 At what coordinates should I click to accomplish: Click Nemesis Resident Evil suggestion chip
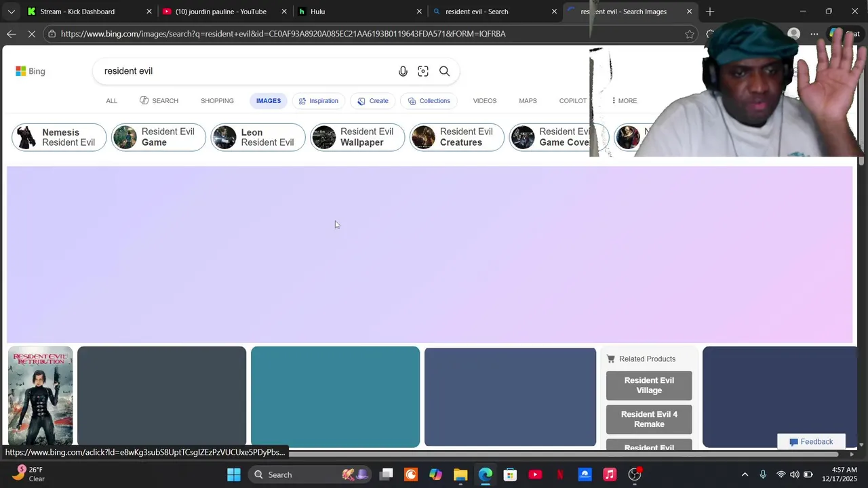pyautogui.click(x=59, y=138)
